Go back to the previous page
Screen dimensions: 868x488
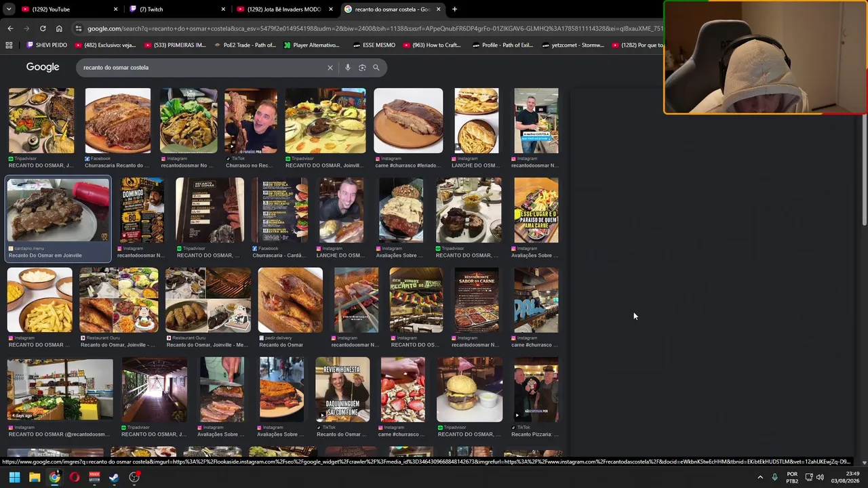[x=10, y=28]
